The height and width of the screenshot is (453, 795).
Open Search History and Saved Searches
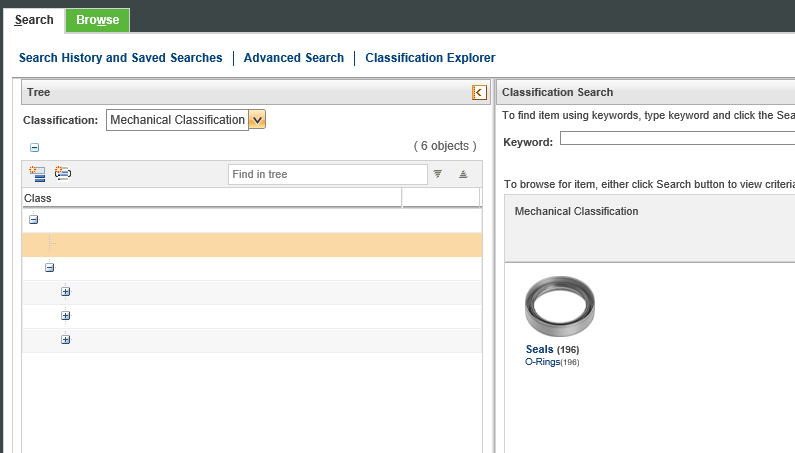[121, 58]
